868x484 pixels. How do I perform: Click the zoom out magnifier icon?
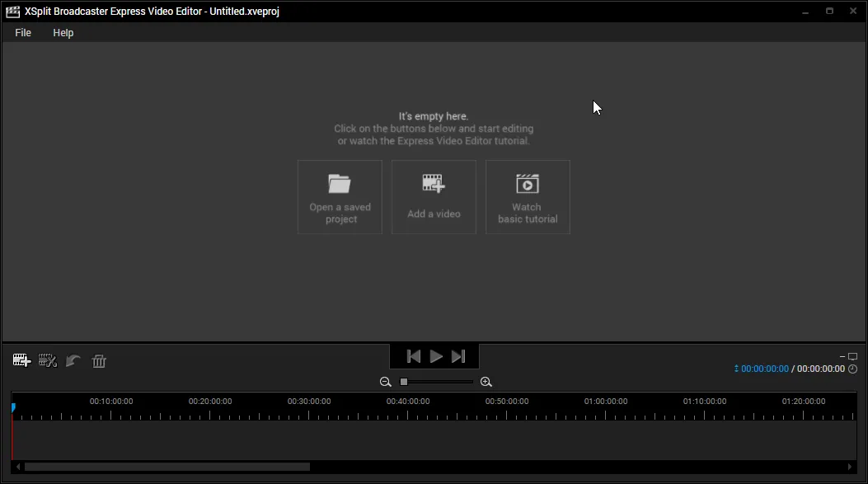coord(386,382)
